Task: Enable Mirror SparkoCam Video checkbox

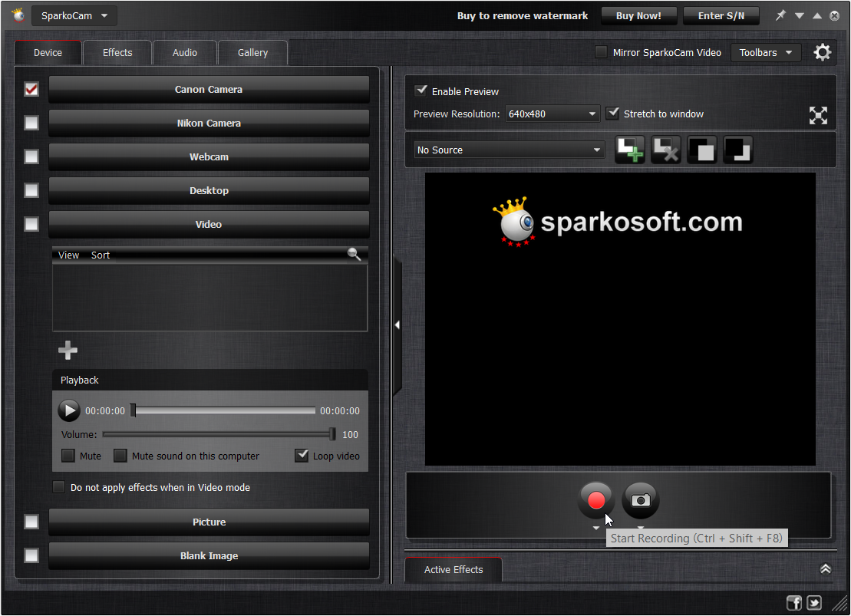Action: (601, 52)
